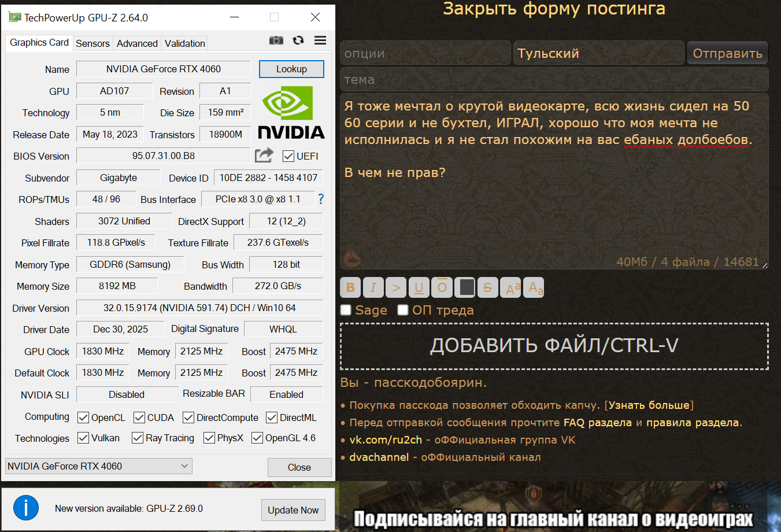
Task: Toggle the OpenGL 4.6 checkbox
Action: click(x=257, y=438)
